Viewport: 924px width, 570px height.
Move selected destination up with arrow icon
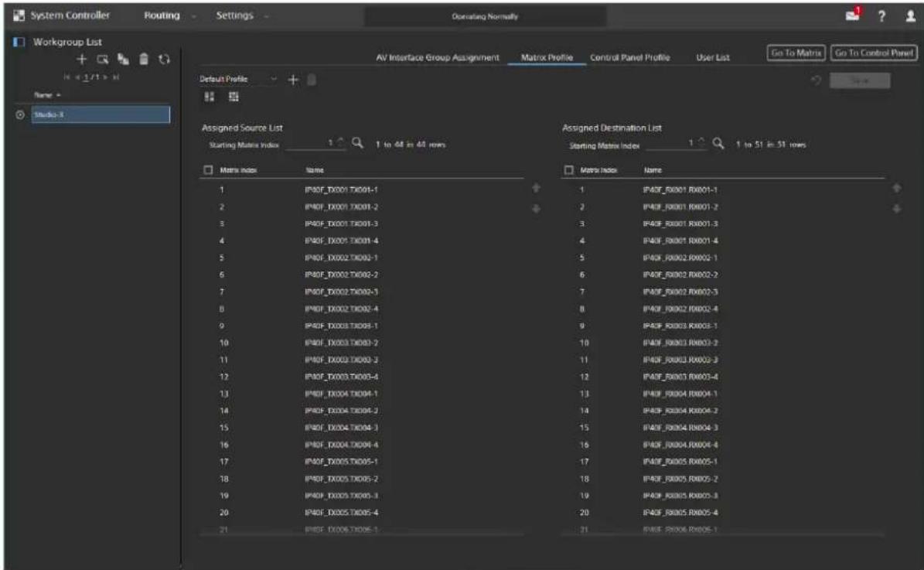(896, 188)
